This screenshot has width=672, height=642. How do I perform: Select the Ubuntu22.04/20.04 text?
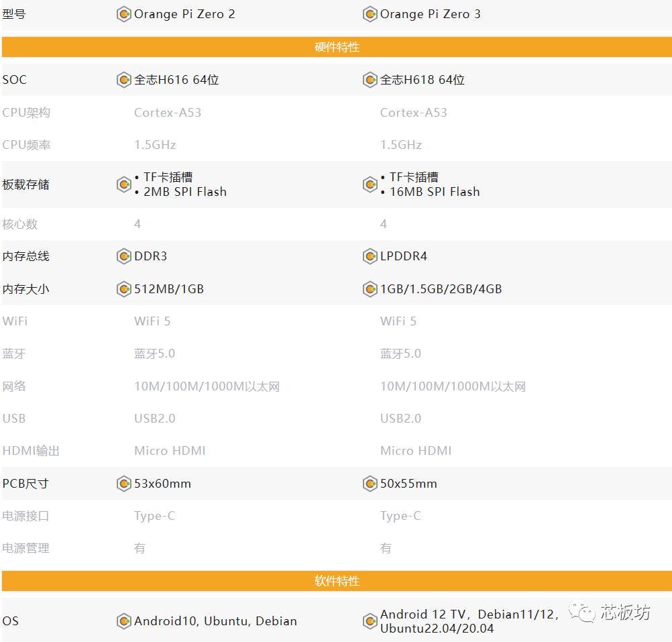pyautogui.click(x=437, y=629)
